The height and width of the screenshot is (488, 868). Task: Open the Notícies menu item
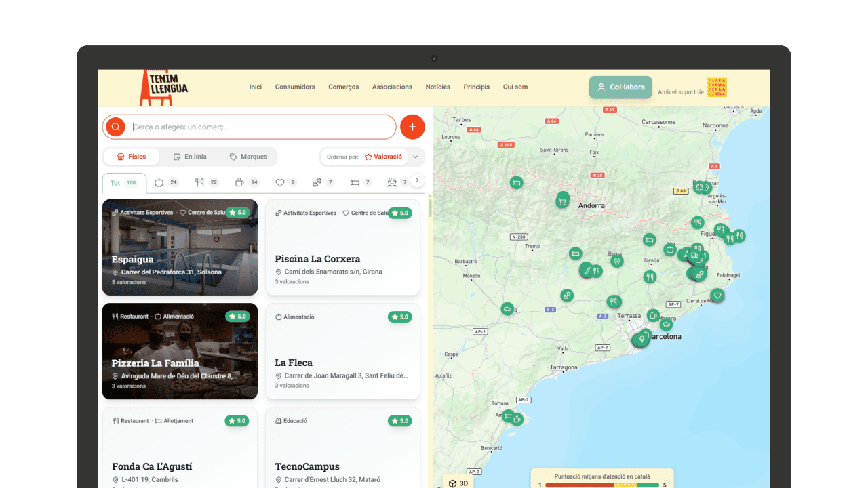(438, 87)
